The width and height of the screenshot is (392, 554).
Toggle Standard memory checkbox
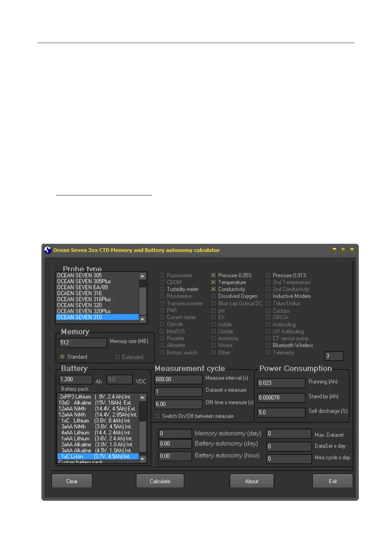[62, 357]
